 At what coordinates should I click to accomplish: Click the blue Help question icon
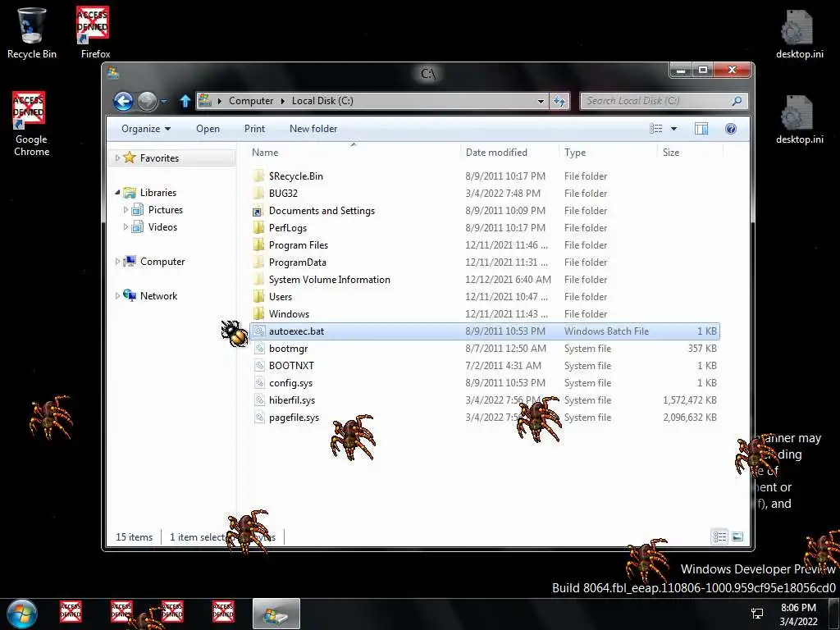[x=731, y=129]
